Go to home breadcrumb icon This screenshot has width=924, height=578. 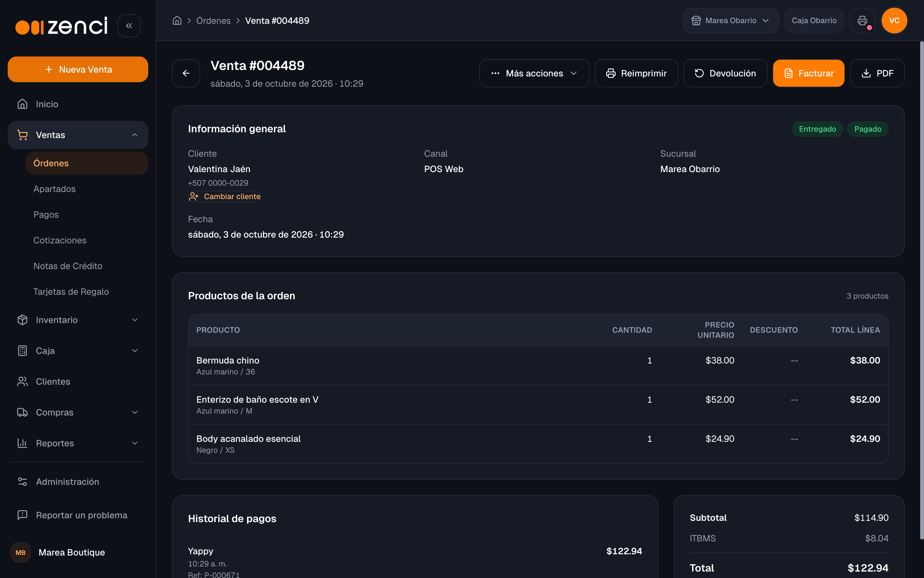point(177,21)
